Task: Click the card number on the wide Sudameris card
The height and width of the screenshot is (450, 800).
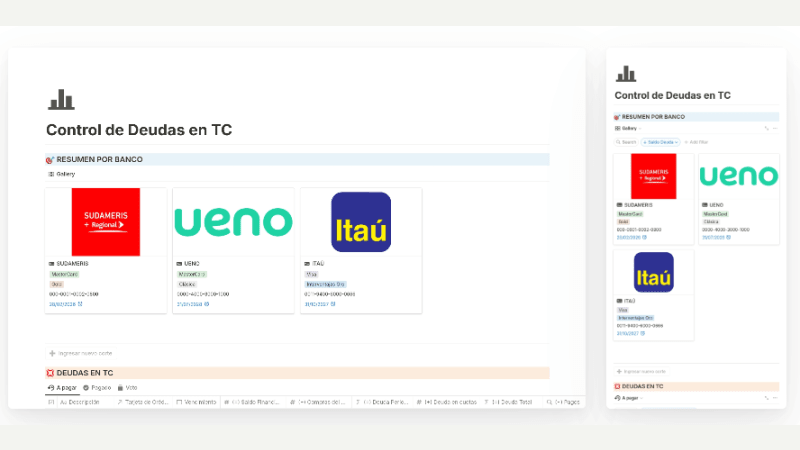Action: [74, 294]
